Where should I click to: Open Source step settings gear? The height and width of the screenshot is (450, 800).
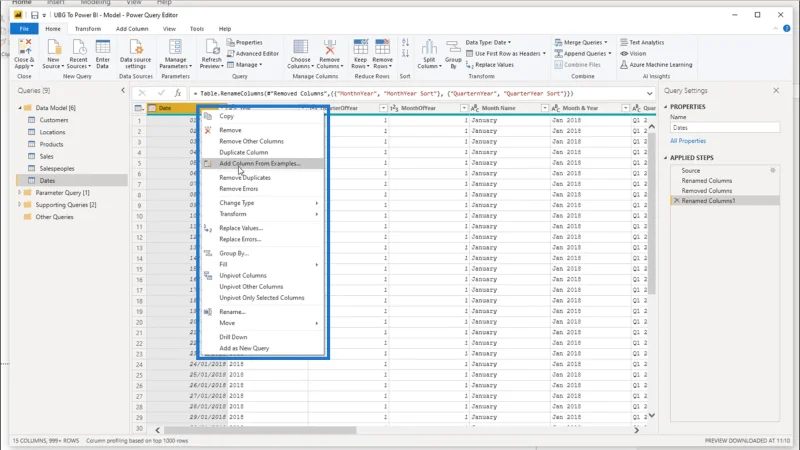point(773,170)
